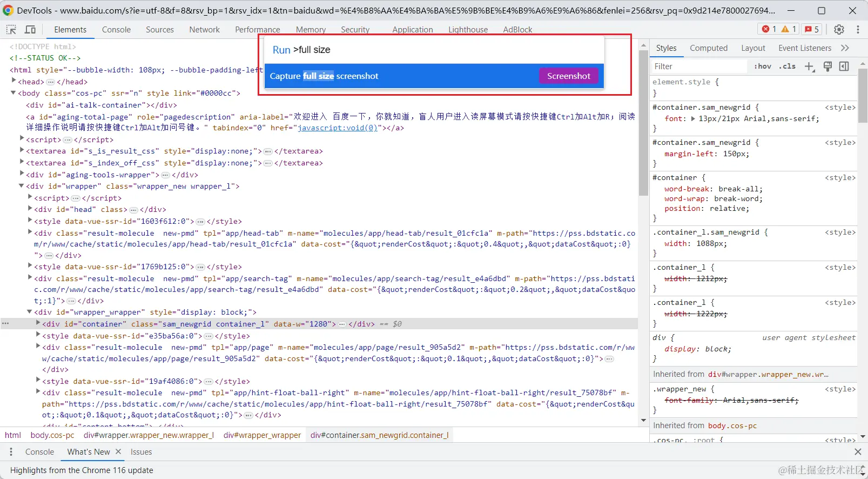Toggle the device toolbar icon
The image size is (868, 479).
click(30, 30)
